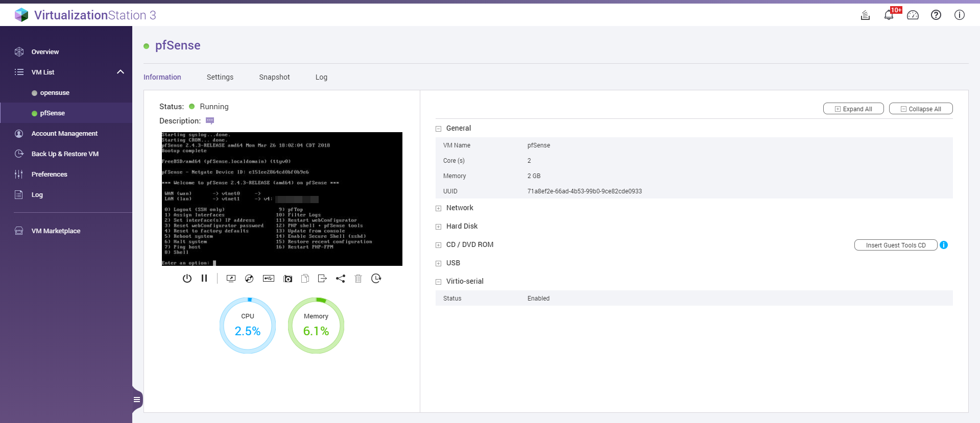980x423 pixels.
Task: Expand the Hard Disk section
Action: tap(438, 227)
